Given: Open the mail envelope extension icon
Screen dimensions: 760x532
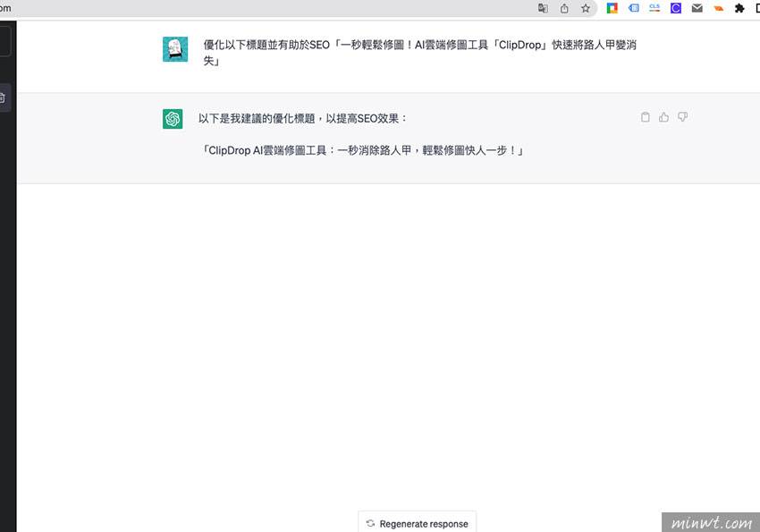Looking at the screenshot, I should click(697, 8).
